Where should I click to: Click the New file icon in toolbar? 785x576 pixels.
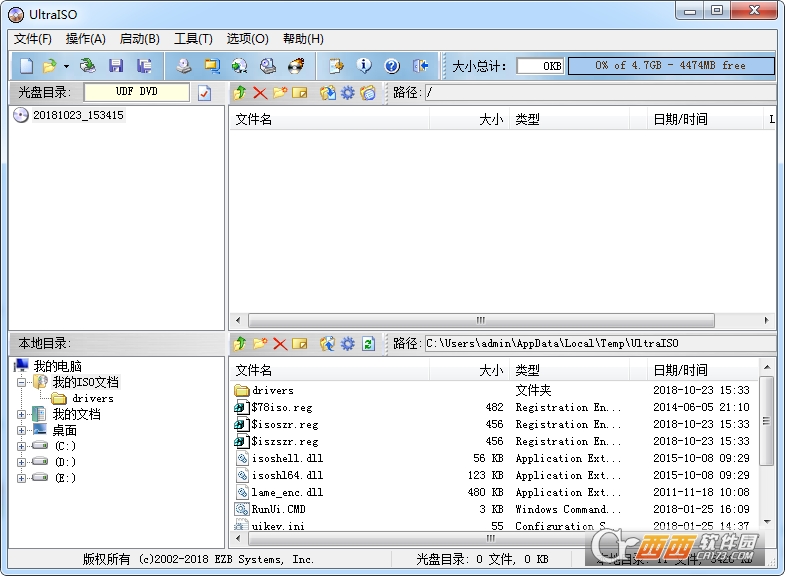[26, 66]
